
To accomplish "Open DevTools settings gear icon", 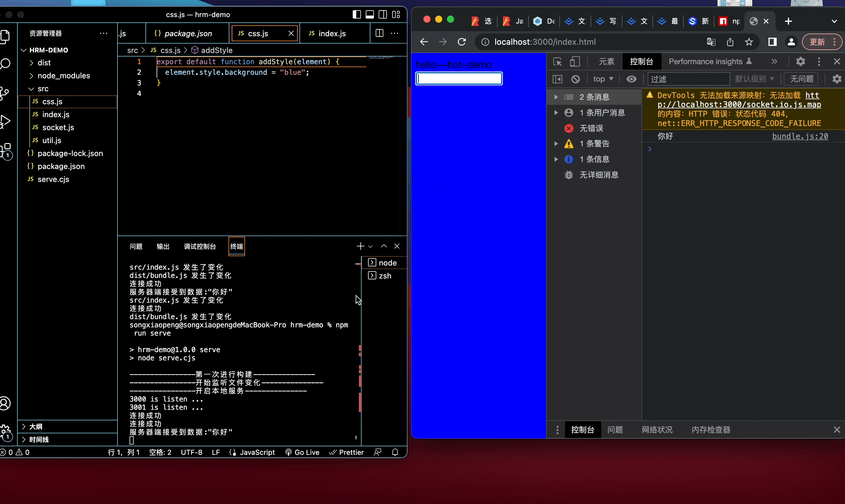I will pyautogui.click(x=801, y=62).
